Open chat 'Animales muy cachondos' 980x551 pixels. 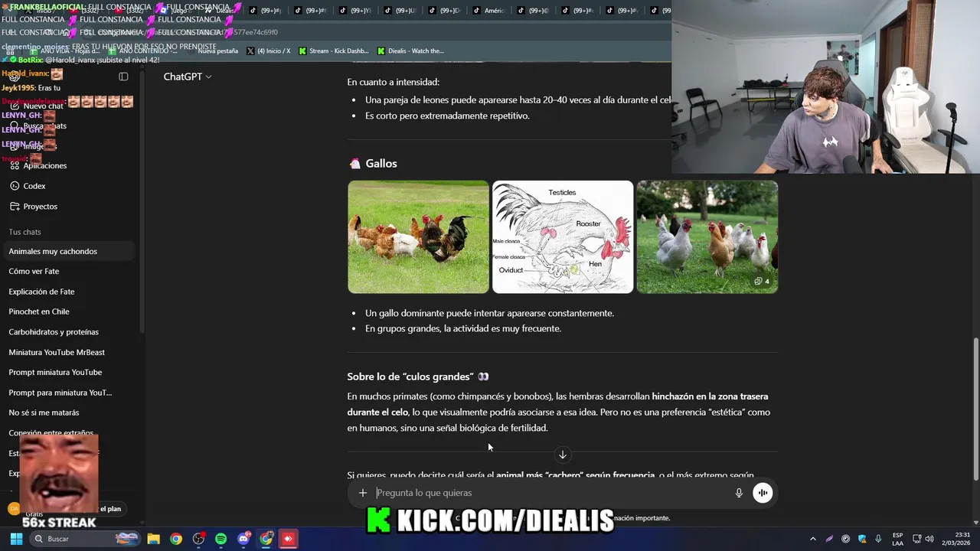69,251
